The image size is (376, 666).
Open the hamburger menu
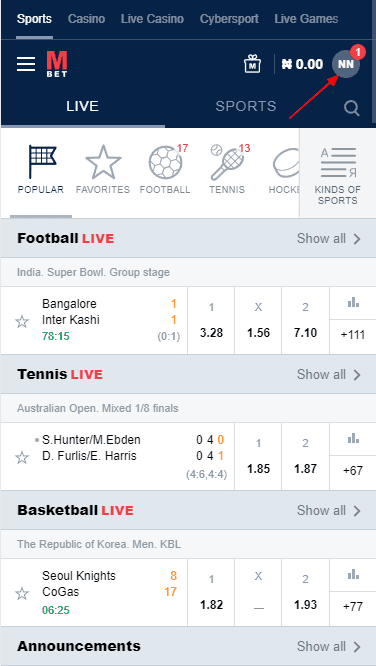point(26,64)
